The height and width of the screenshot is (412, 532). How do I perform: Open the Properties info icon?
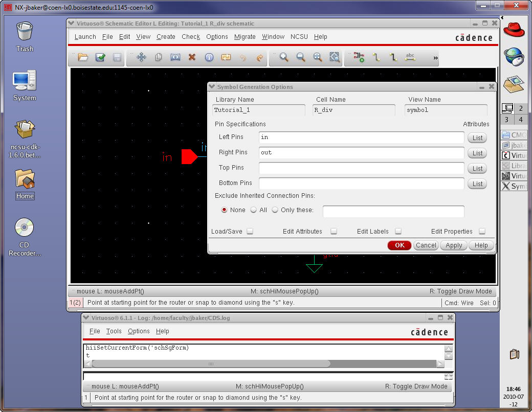click(209, 58)
